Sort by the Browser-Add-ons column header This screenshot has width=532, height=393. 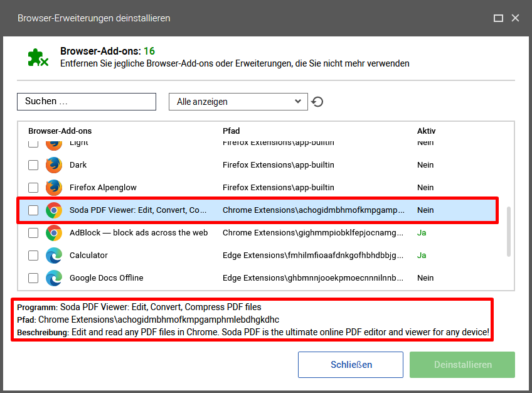60,131
